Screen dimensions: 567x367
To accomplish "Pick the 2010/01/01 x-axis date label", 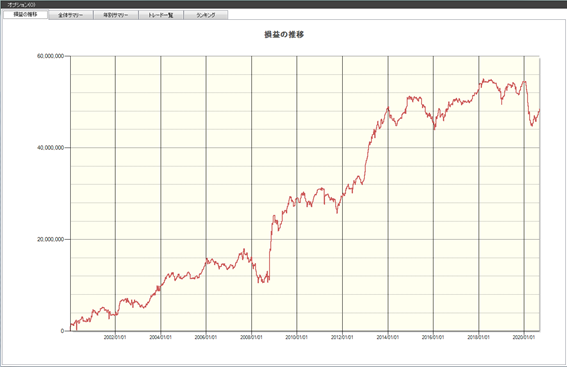I will pos(297,337).
